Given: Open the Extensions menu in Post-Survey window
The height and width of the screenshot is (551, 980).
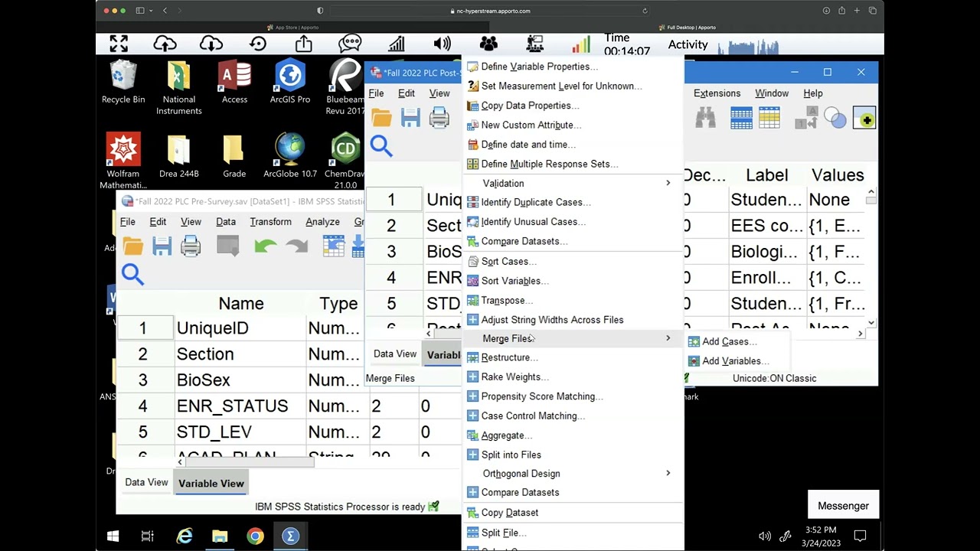Looking at the screenshot, I should tap(717, 93).
